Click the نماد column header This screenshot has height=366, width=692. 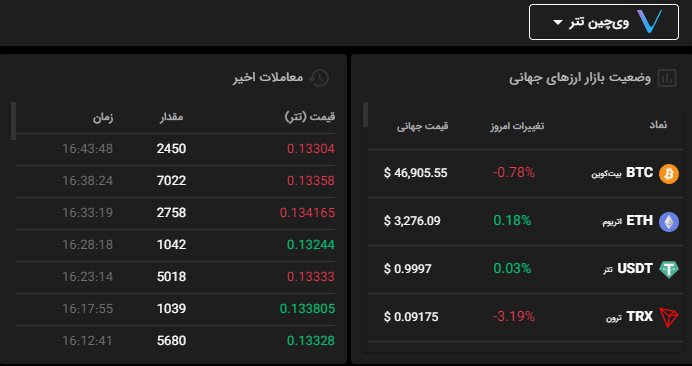pyautogui.click(x=658, y=125)
